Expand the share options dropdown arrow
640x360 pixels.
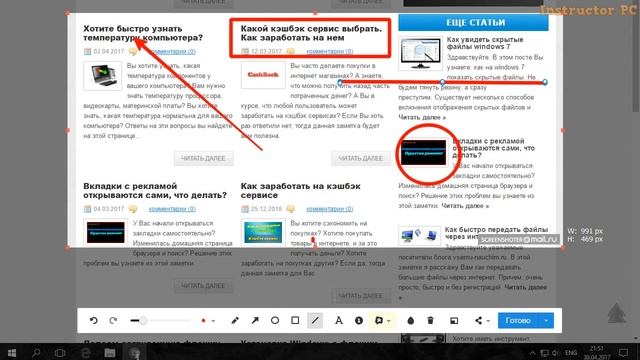coord(488,321)
